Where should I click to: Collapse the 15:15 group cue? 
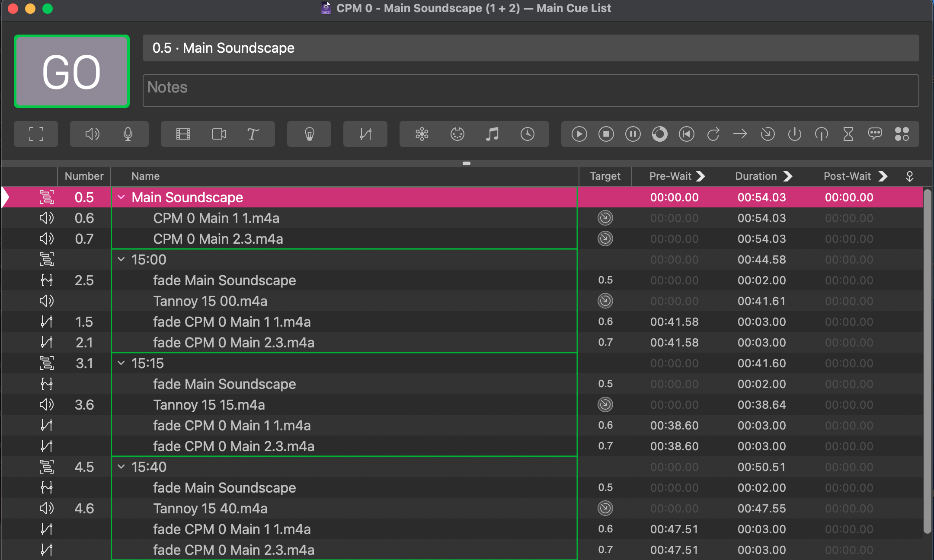tap(122, 363)
